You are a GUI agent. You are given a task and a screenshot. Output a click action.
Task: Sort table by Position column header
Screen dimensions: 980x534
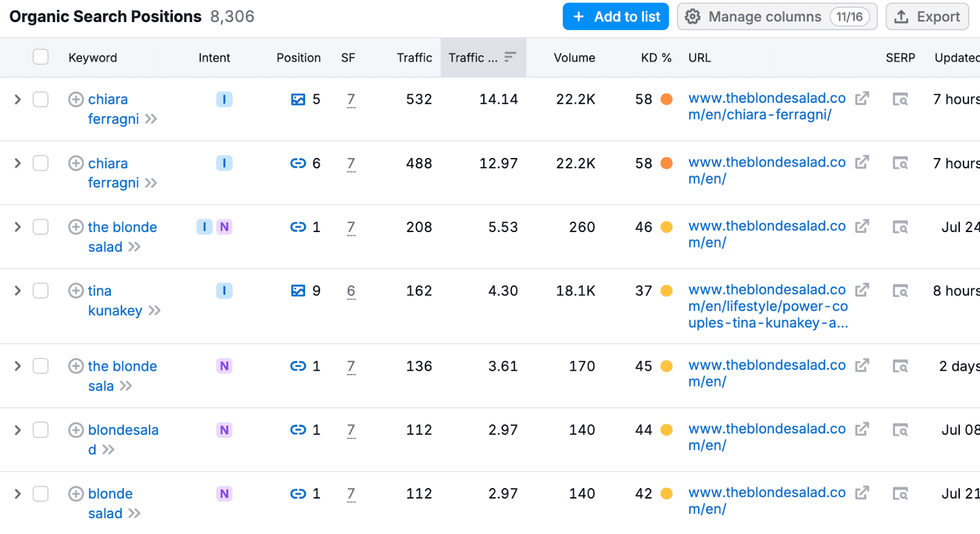298,58
